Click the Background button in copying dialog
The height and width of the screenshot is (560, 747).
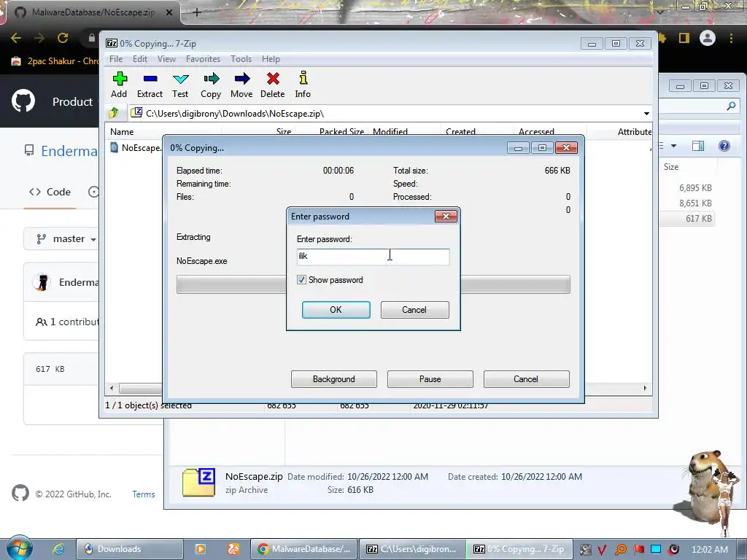[334, 379]
